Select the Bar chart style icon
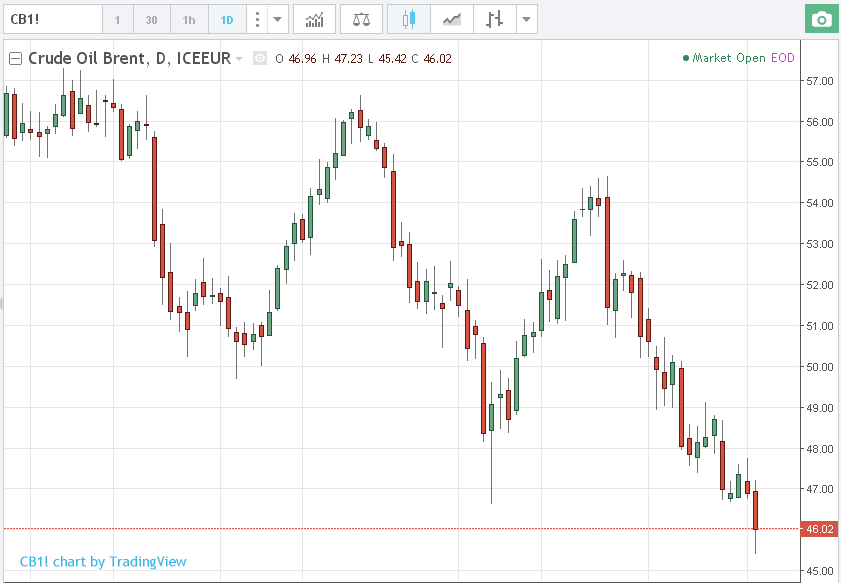Viewport: 841px width, 583px height. (493, 19)
